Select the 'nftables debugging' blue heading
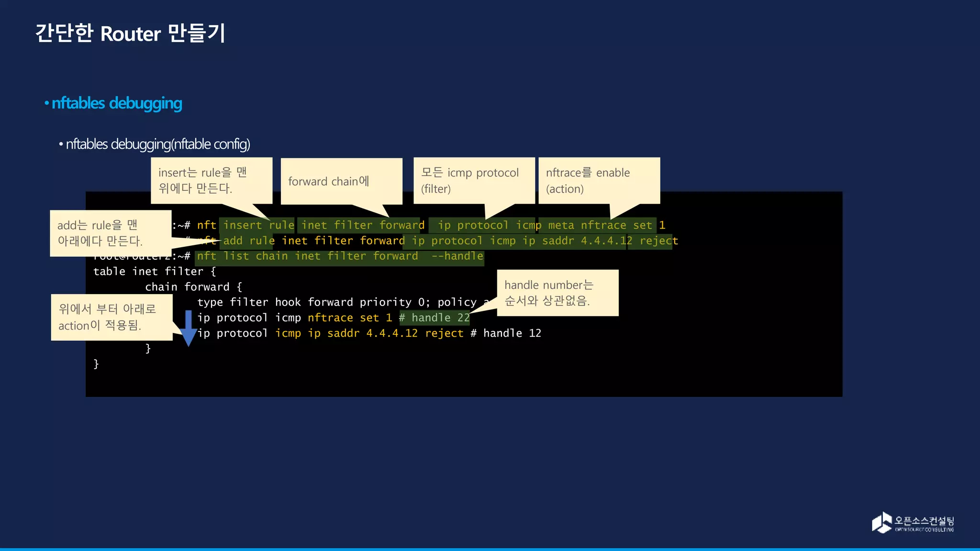The height and width of the screenshot is (551, 980). (116, 103)
